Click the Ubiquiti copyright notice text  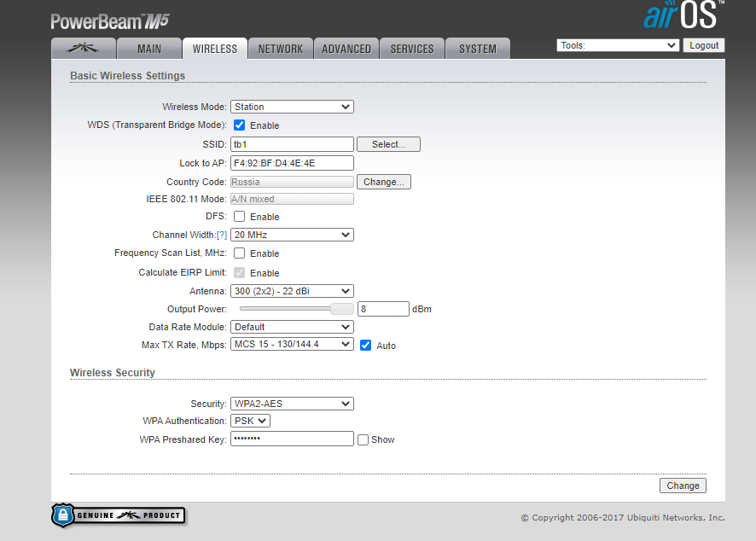(x=622, y=517)
